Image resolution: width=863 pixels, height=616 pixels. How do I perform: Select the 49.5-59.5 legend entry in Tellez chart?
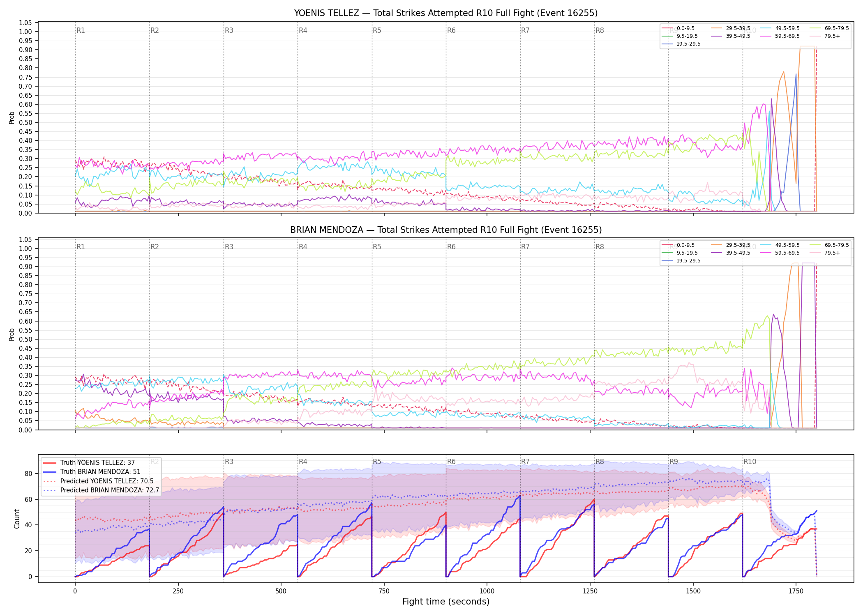click(780, 28)
